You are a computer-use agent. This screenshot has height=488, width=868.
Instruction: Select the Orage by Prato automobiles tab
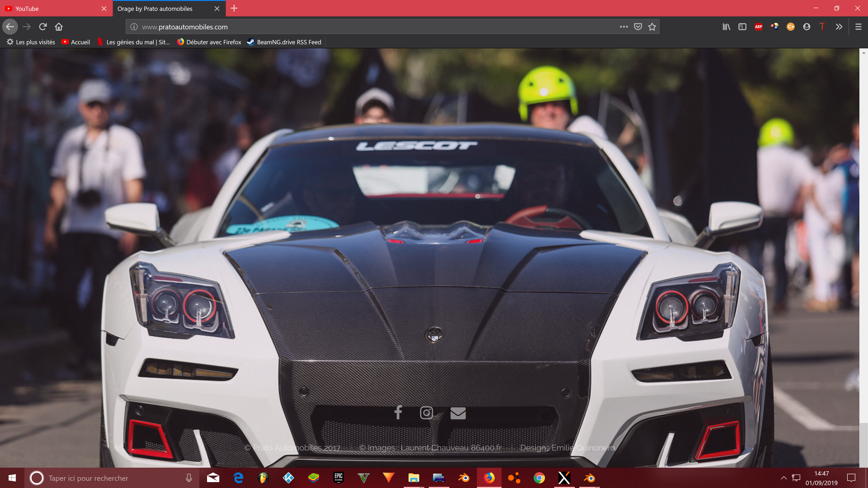pos(165,8)
